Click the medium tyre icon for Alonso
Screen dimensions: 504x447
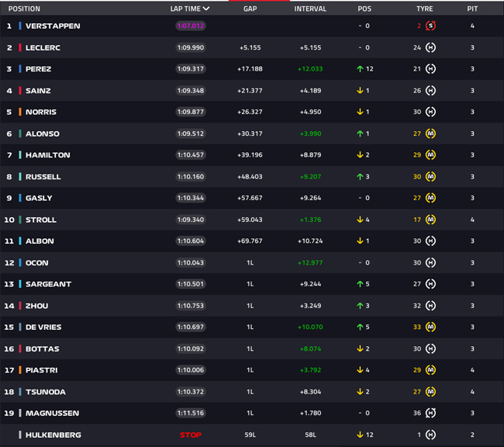click(430, 133)
